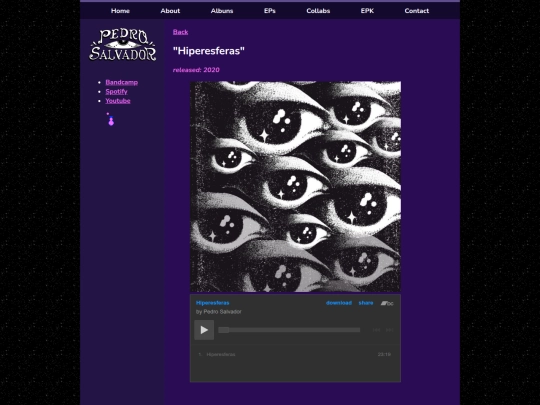Open the Bandcamp sidebar link
The image size is (540, 405).
[122, 82]
